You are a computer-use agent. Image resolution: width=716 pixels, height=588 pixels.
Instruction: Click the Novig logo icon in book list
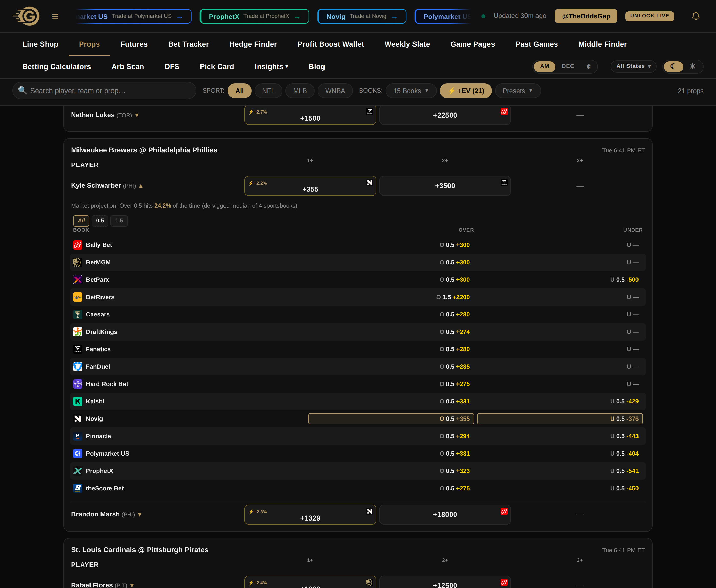(77, 419)
